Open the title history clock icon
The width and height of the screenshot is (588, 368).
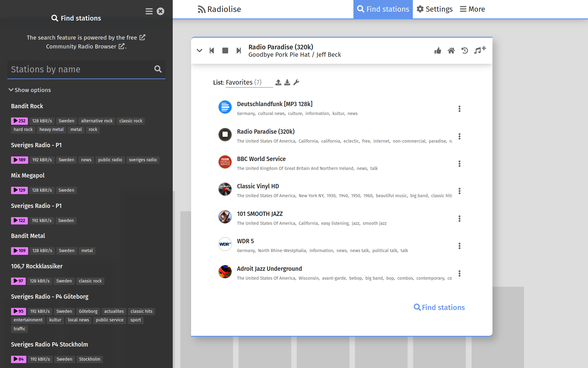tap(465, 51)
